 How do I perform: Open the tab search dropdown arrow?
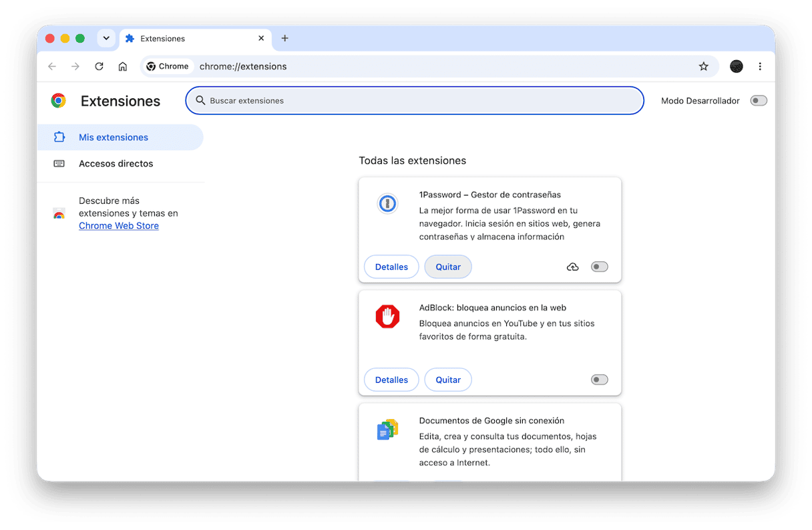pyautogui.click(x=106, y=38)
